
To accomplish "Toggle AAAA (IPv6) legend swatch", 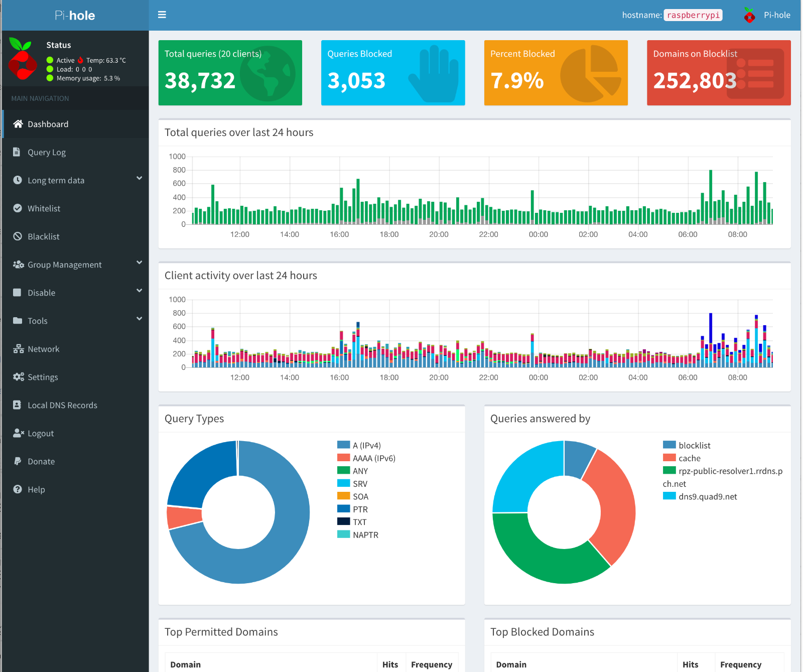I will coord(343,458).
